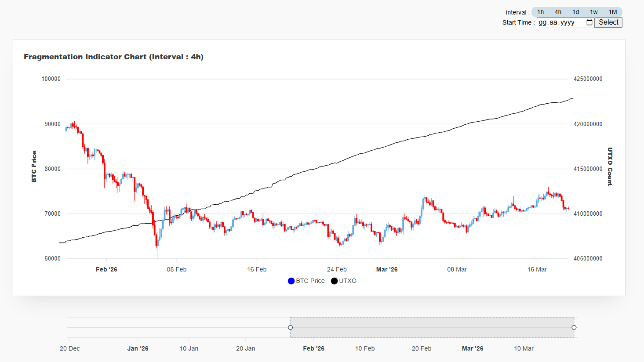Screen dimensions: 644x362
Task: Click the blue BTC Price legend marker
Action: click(291, 281)
